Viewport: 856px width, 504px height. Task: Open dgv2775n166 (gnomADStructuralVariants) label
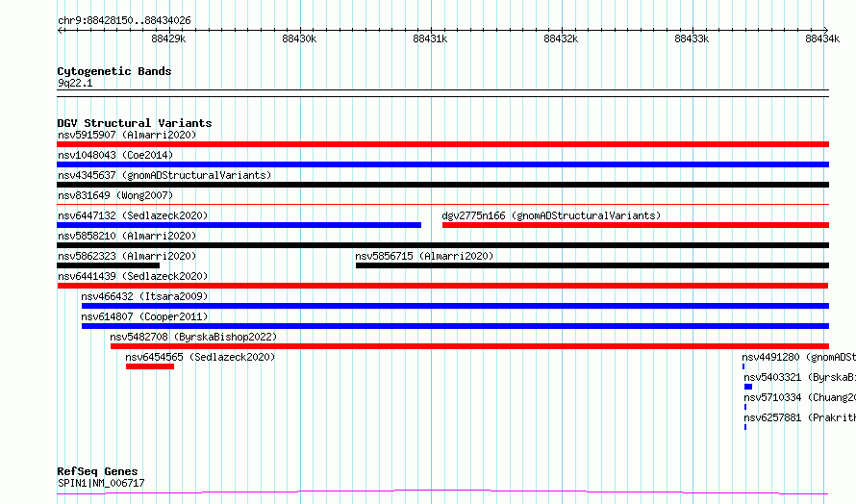pyautogui.click(x=551, y=215)
